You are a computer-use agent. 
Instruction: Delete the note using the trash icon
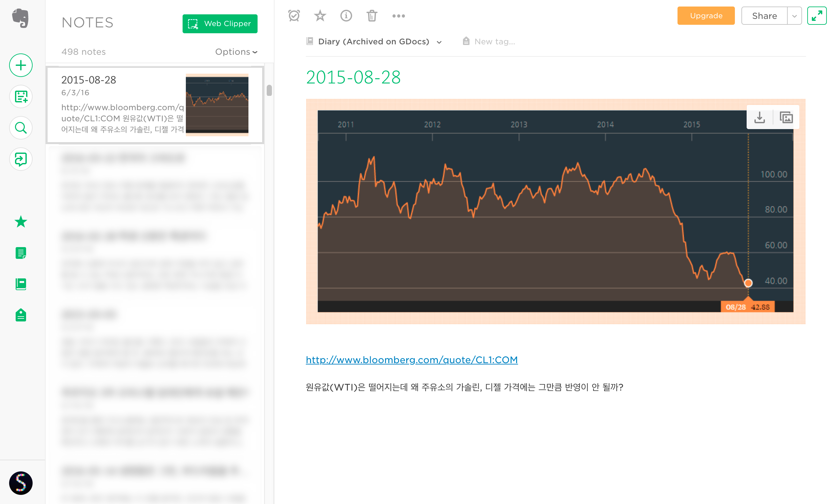[372, 16]
